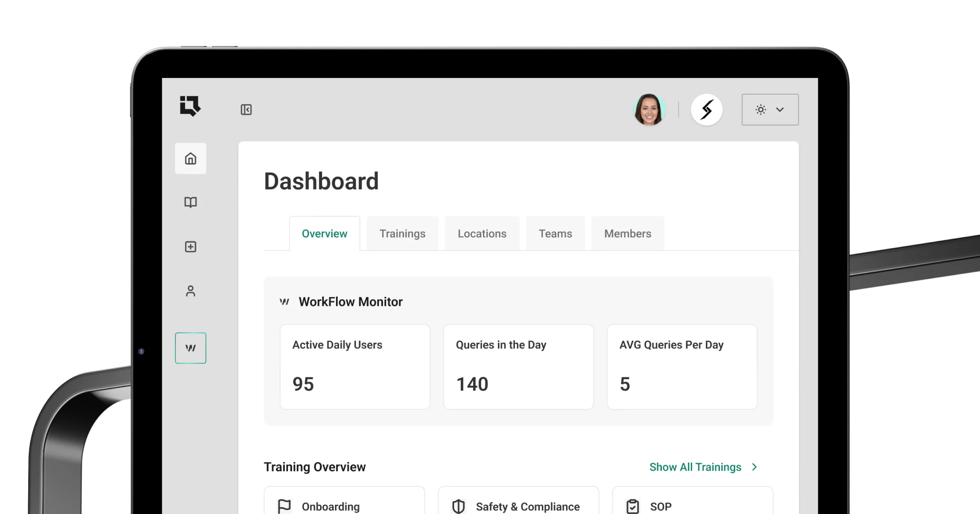Viewport: 980px width, 514px height.
Task: Click the clipboard icon on SOP card
Action: [x=633, y=506]
